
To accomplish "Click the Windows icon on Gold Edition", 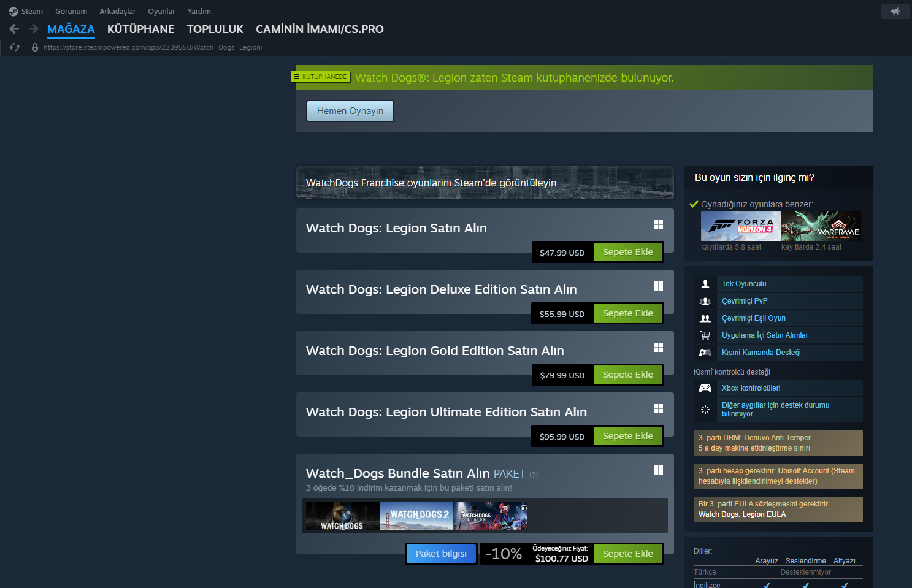I will (658, 348).
